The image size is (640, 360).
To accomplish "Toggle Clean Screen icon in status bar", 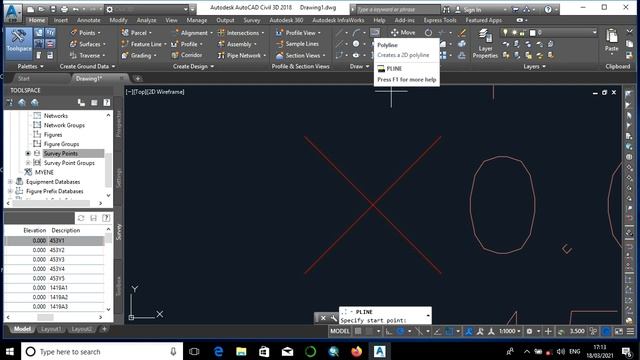I will coord(619,331).
